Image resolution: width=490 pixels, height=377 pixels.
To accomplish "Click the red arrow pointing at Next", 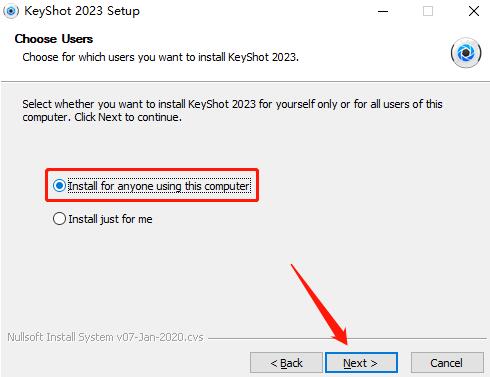I will click(319, 304).
